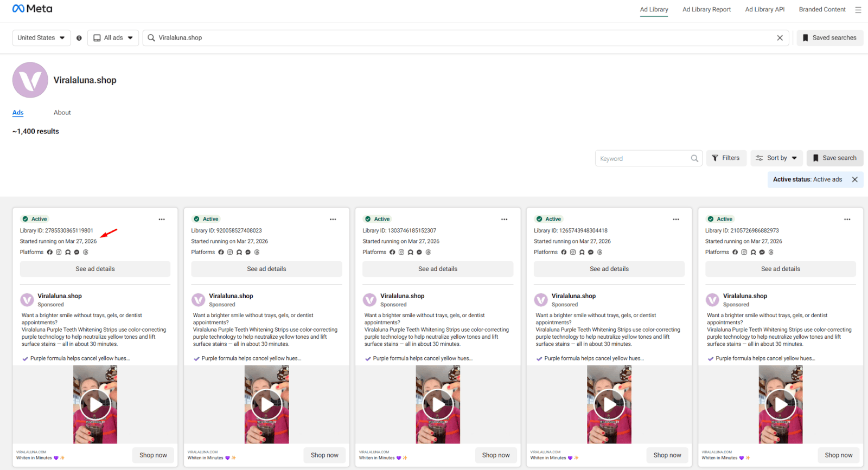Play the video in ad 920058527408023
This screenshot has height=470, width=868.
[267, 404]
